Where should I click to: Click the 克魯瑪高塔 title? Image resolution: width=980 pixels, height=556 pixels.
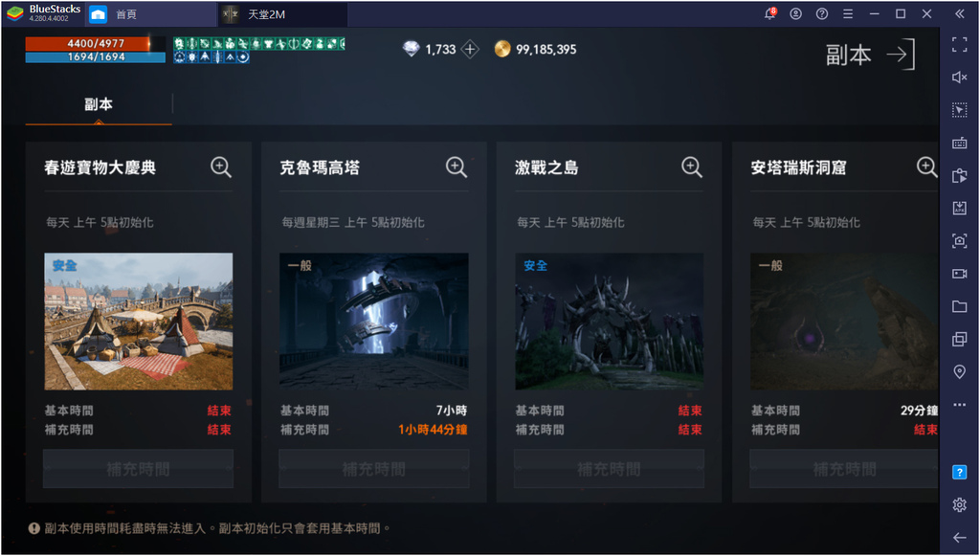pyautogui.click(x=320, y=167)
